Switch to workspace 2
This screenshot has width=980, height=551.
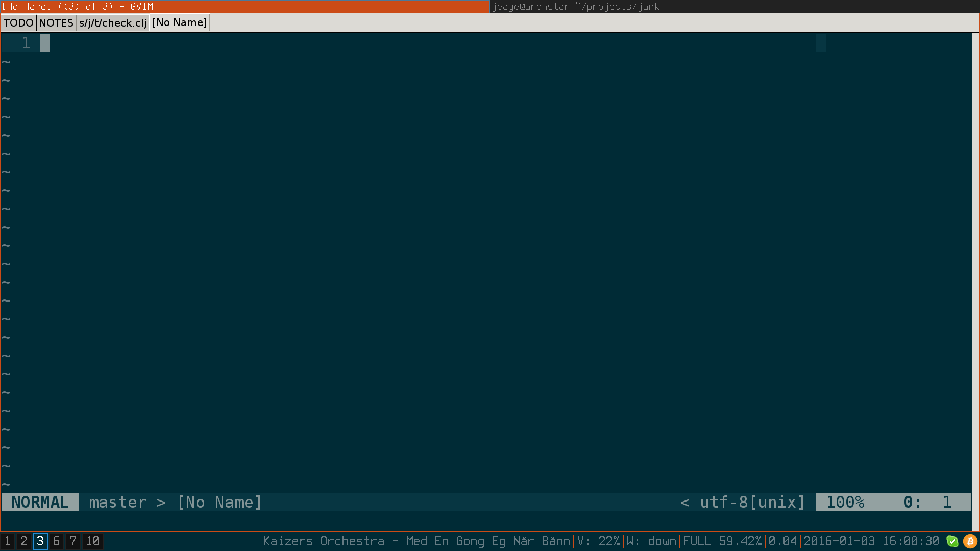coord(23,541)
